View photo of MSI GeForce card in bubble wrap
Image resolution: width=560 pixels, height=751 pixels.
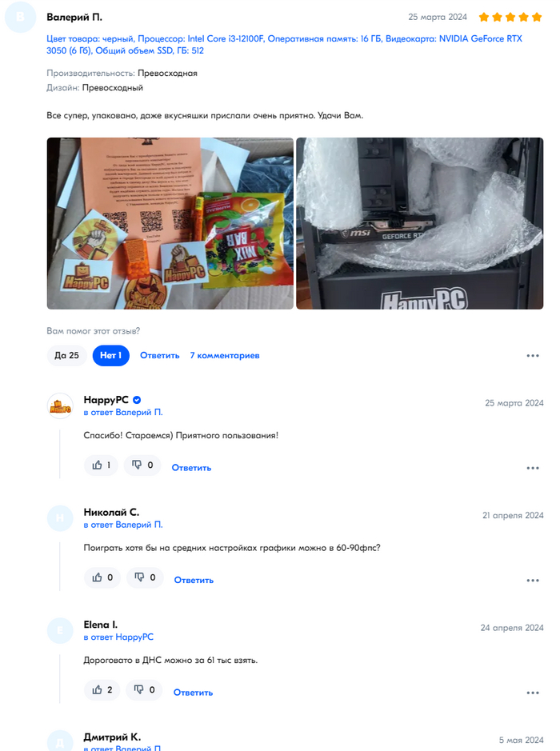coord(420,223)
